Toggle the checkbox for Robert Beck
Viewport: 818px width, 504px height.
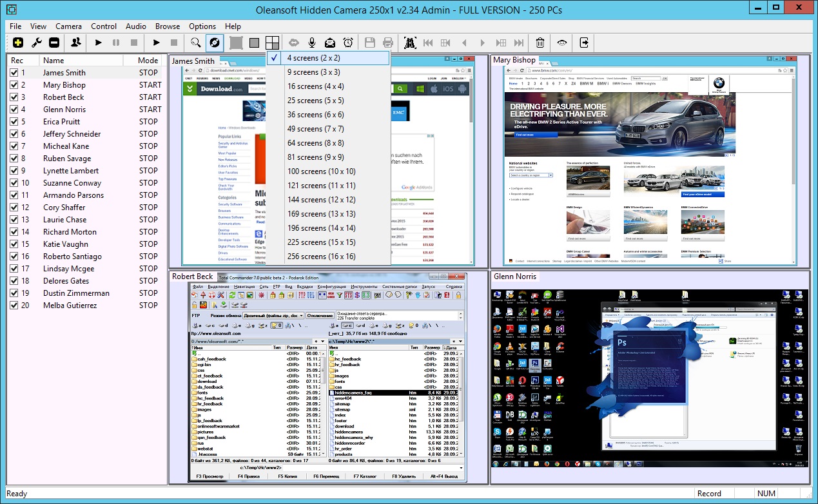pos(14,97)
